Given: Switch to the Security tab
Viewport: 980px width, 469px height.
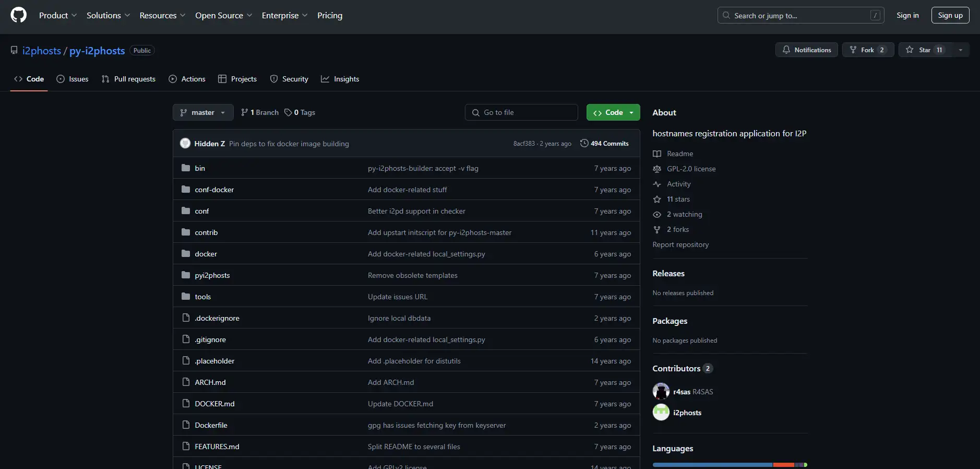Looking at the screenshot, I should pyautogui.click(x=289, y=79).
